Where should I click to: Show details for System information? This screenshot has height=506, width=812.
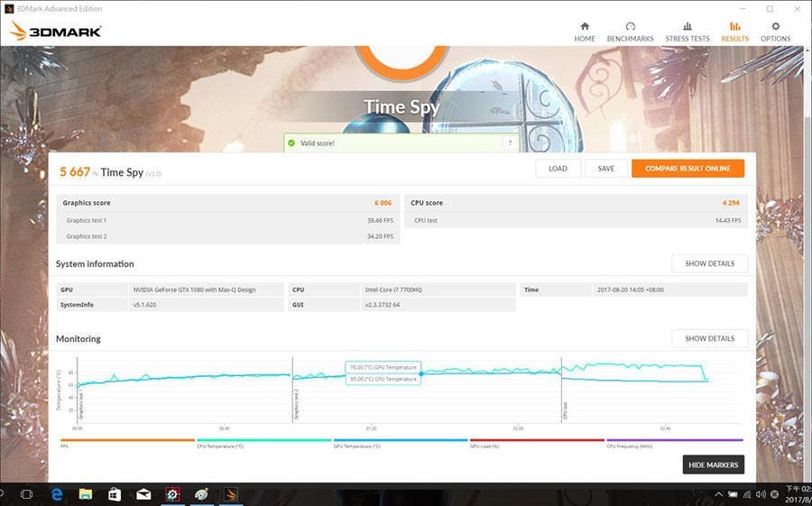tap(709, 263)
